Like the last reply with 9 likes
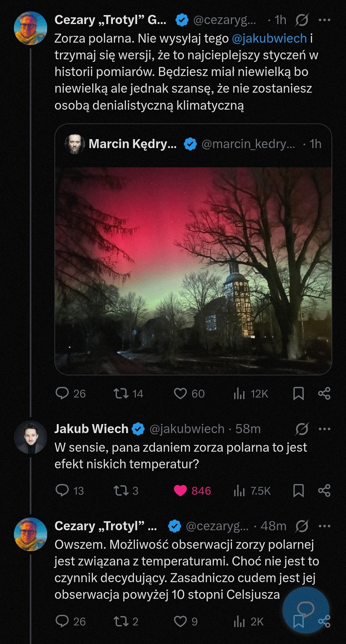Image resolution: width=346 pixels, height=644 pixels. click(x=180, y=621)
